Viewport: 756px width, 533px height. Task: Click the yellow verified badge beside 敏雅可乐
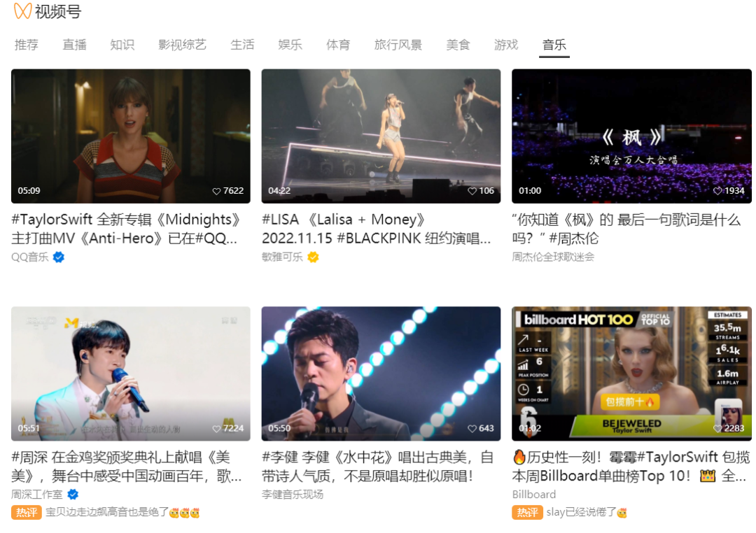pos(313,257)
